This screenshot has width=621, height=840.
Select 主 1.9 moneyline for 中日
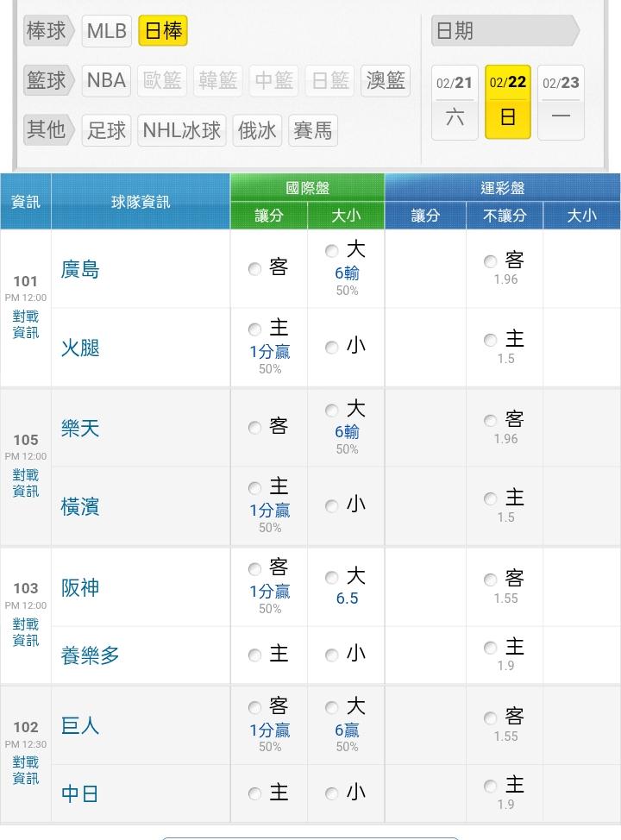point(491,787)
